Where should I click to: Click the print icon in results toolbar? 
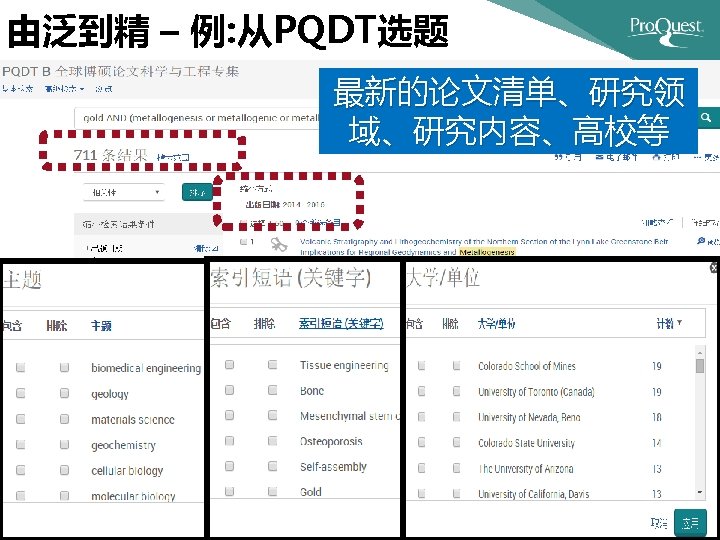(x=656, y=157)
